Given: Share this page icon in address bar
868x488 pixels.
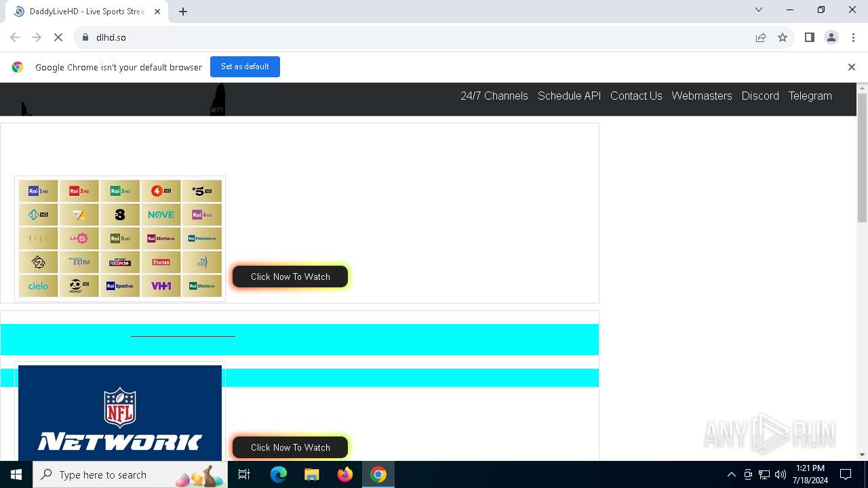Looking at the screenshot, I should coord(761,37).
